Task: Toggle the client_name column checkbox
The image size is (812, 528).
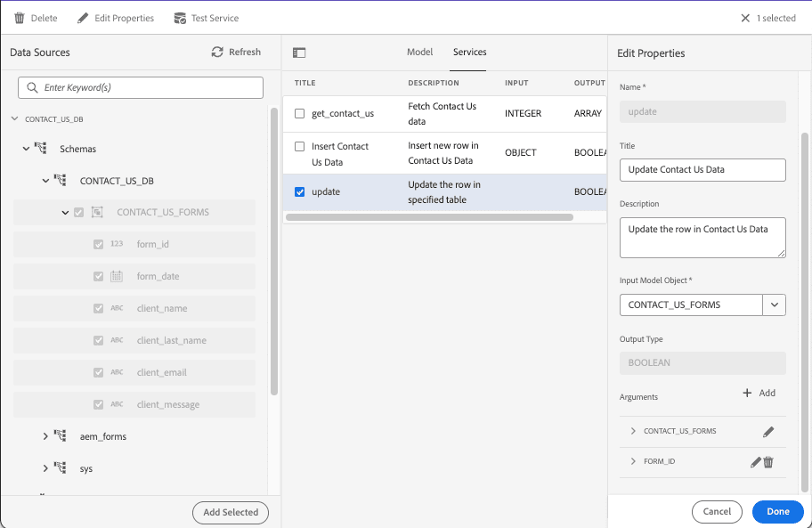Action: 99,308
